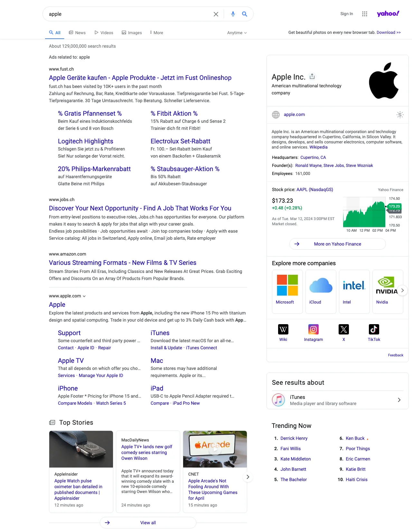The width and height of the screenshot is (412, 532).
Task: Open the Haiti Crisis trending search
Action: [x=357, y=479]
